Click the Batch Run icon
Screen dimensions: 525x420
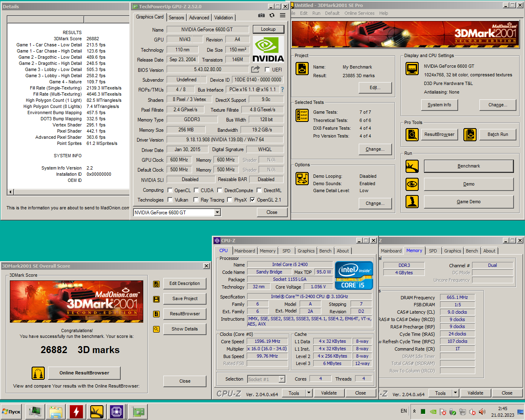coord(470,134)
